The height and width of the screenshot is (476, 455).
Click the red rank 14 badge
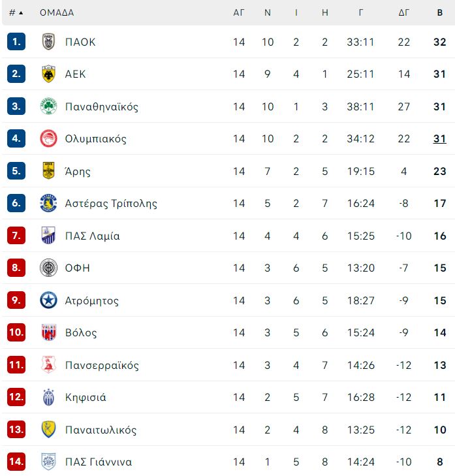[x=16, y=462]
